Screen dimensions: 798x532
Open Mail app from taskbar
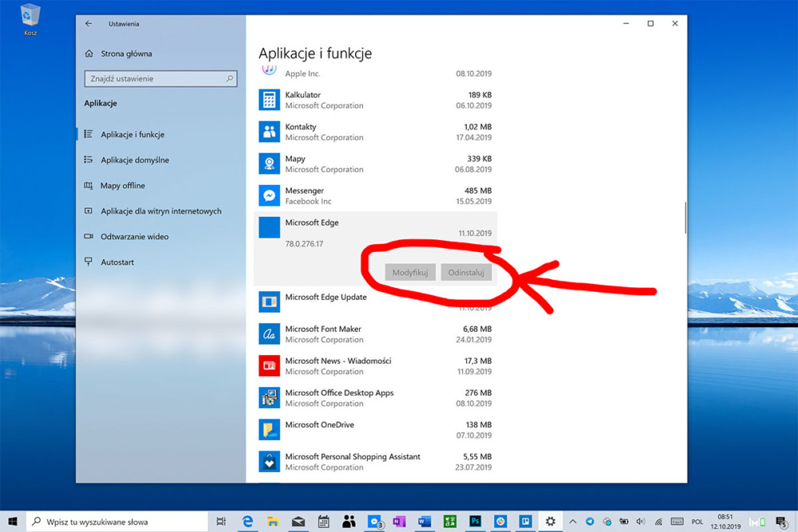[298, 522]
